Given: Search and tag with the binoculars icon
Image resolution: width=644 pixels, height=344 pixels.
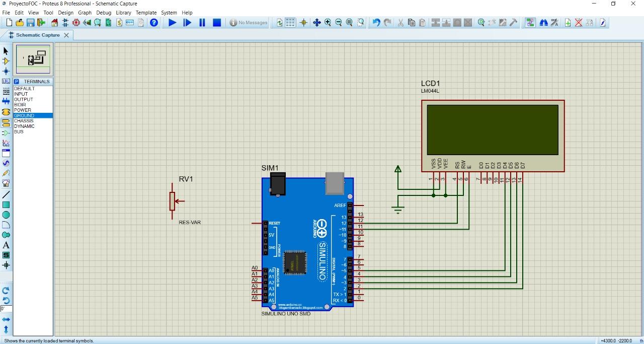Looking at the screenshot, I should pyautogui.click(x=543, y=23).
